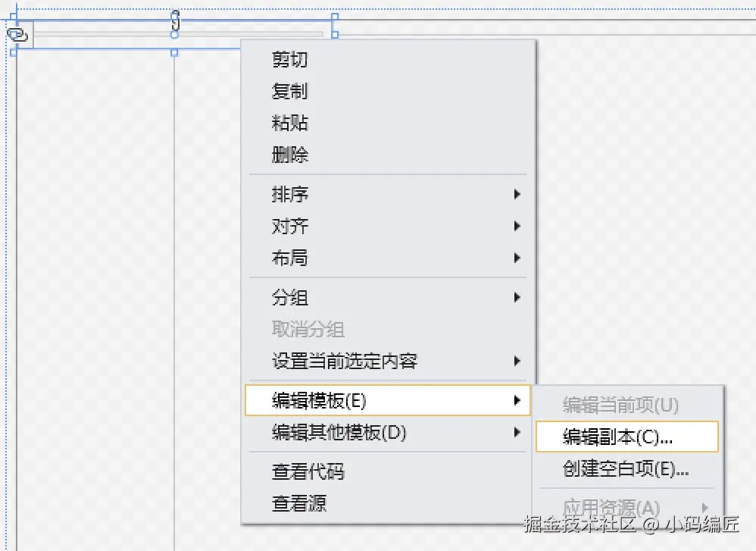
Task: Click the link chain icon on the designer
Action: (x=17, y=35)
